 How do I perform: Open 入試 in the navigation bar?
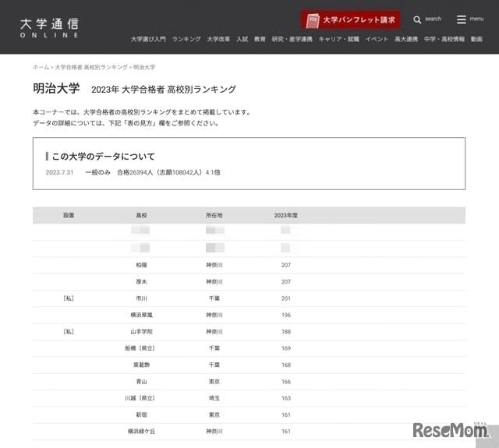click(242, 39)
